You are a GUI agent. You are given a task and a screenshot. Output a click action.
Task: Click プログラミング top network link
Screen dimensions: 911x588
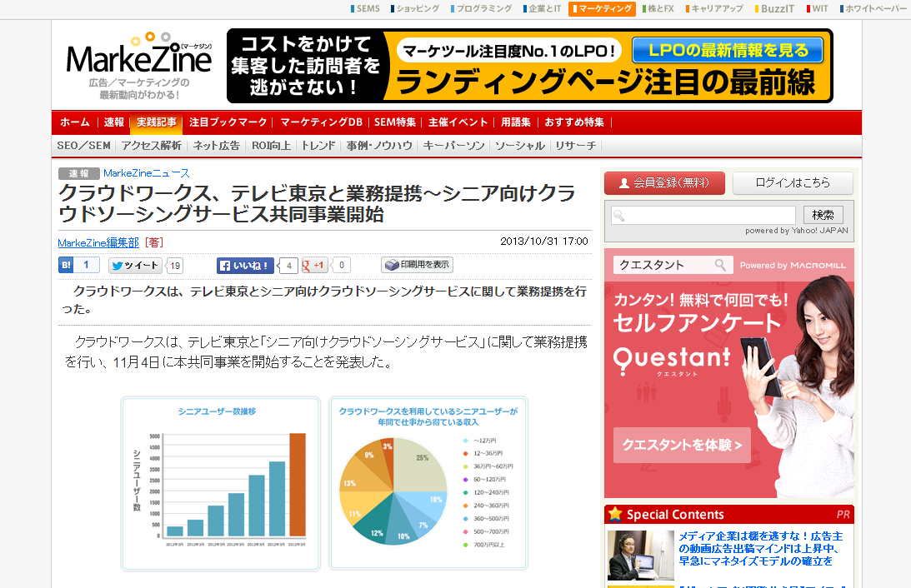481,8
